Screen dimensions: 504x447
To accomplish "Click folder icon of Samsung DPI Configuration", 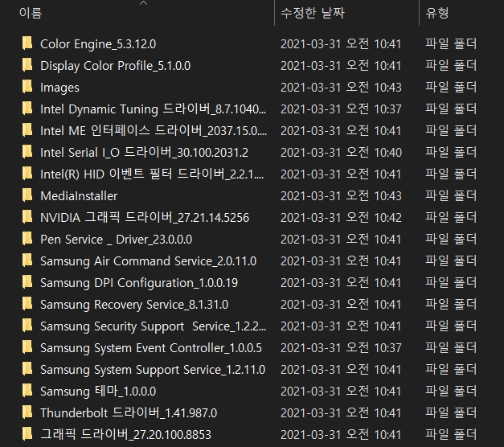I will click(x=27, y=282).
